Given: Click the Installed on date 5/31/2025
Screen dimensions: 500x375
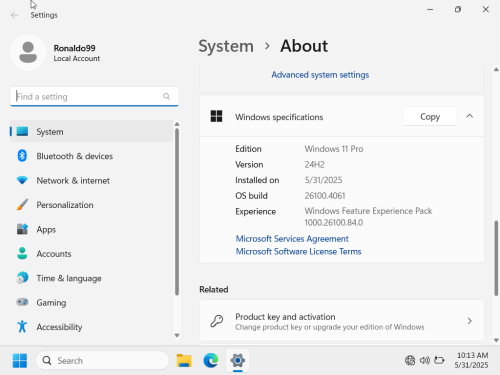Looking at the screenshot, I should (323, 180).
